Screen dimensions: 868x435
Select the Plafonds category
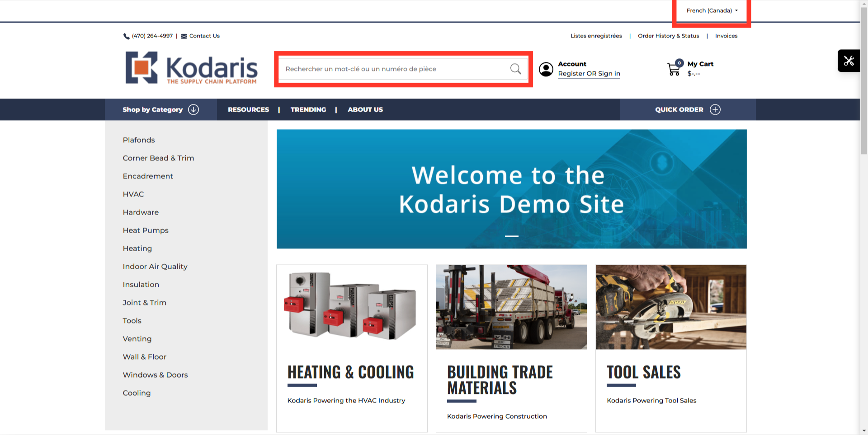[139, 140]
